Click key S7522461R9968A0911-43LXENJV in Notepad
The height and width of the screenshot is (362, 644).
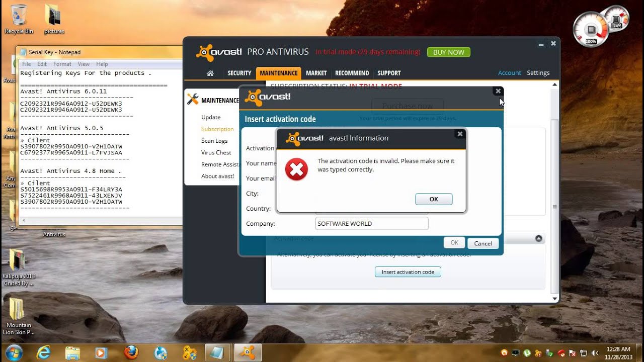tap(71, 195)
